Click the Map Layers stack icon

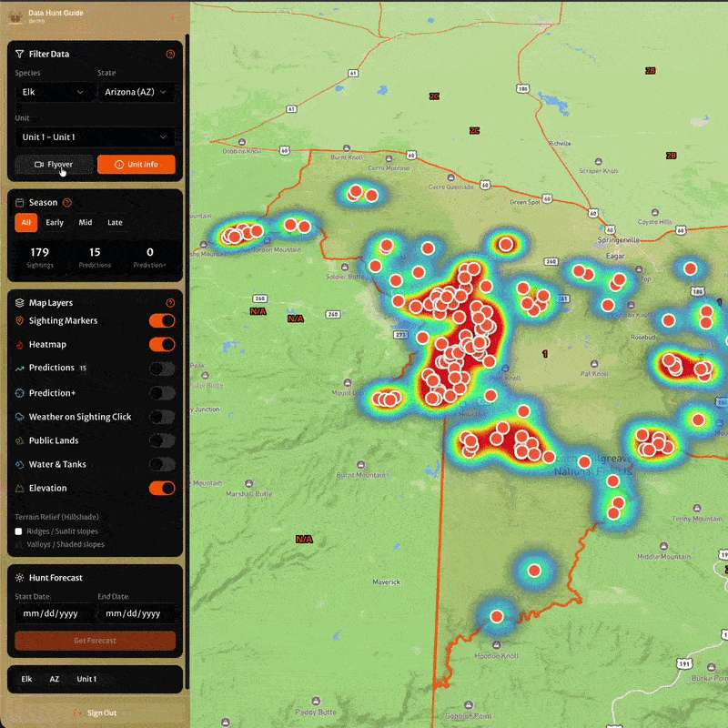point(20,303)
